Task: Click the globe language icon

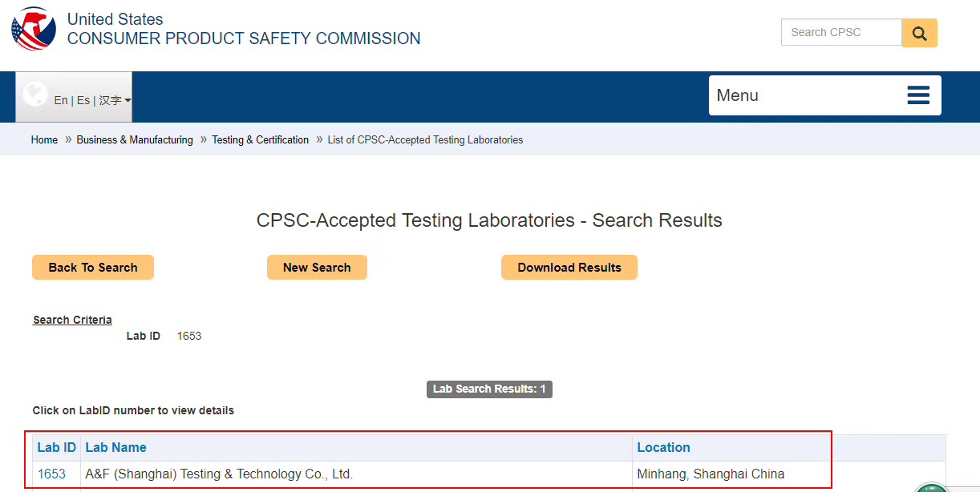Action: [34, 94]
